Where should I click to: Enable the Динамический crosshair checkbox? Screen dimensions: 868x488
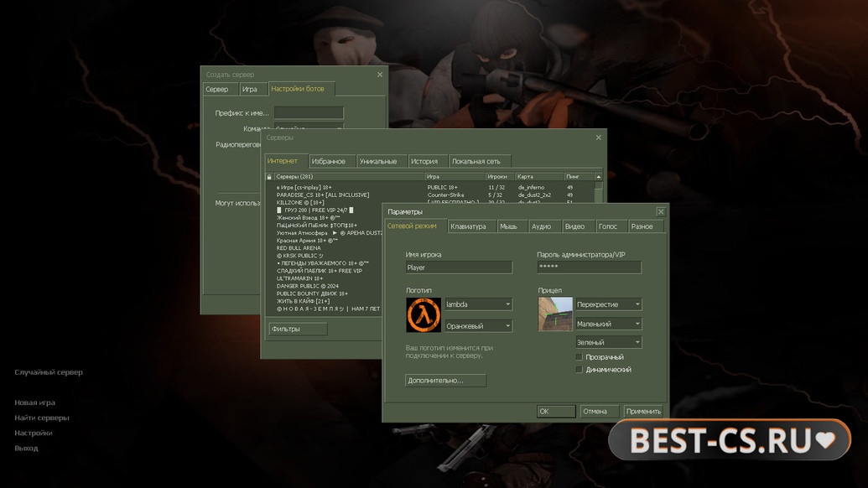pyautogui.click(x=579, y=370)
